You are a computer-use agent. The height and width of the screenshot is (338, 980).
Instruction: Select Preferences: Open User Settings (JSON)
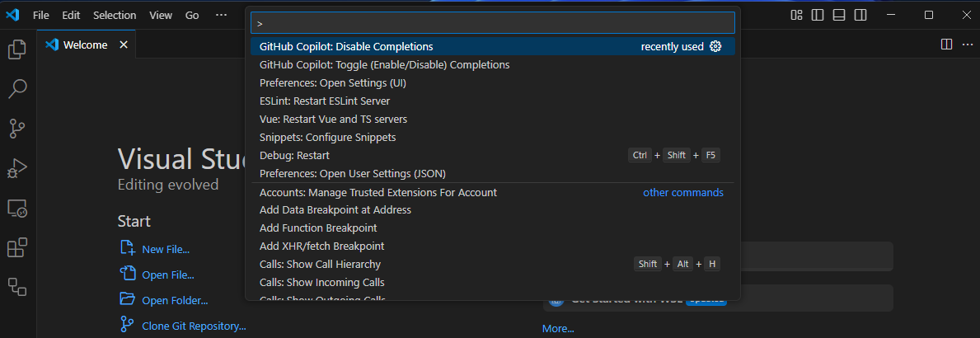pos(493,173)
